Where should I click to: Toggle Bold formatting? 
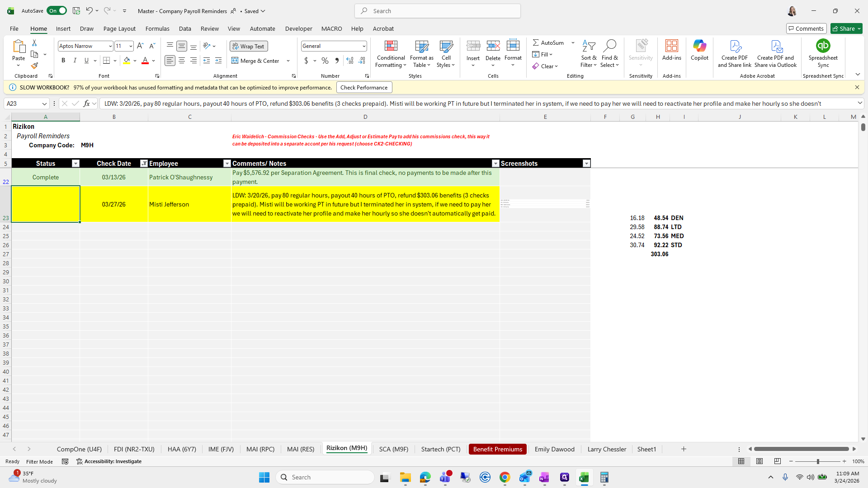(x=63, y=61)
